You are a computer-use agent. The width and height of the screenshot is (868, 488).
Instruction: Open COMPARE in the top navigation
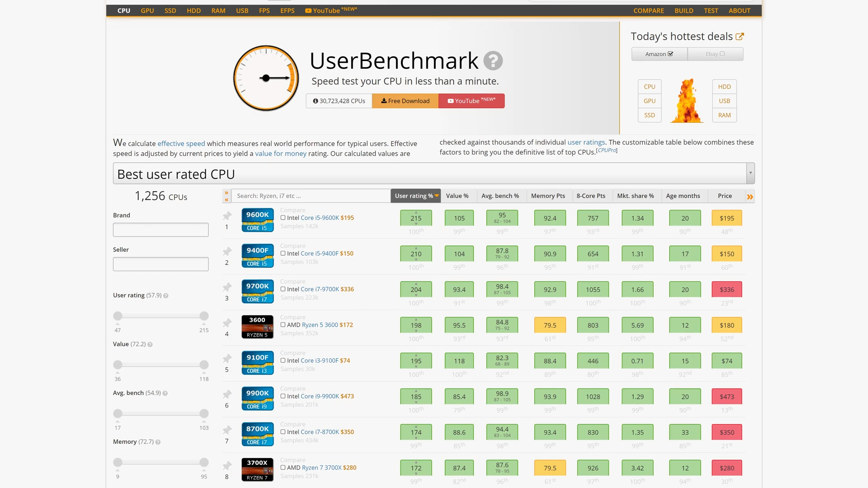point(649,10)
